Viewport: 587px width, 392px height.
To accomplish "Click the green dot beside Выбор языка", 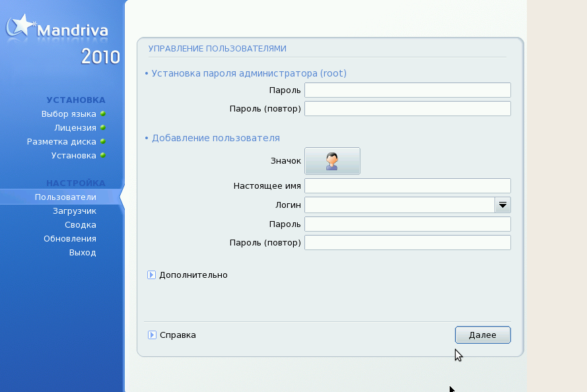I will coord(103,114).
